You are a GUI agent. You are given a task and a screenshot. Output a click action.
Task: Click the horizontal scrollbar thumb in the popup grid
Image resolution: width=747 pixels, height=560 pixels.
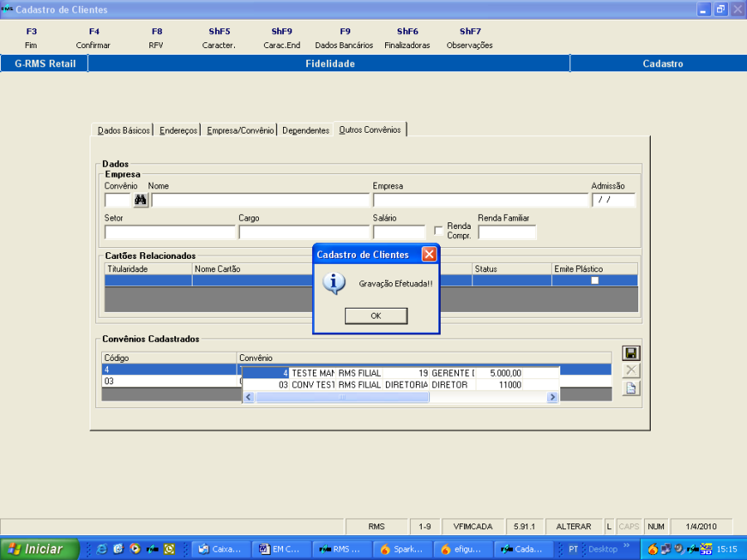click(342, 397)
